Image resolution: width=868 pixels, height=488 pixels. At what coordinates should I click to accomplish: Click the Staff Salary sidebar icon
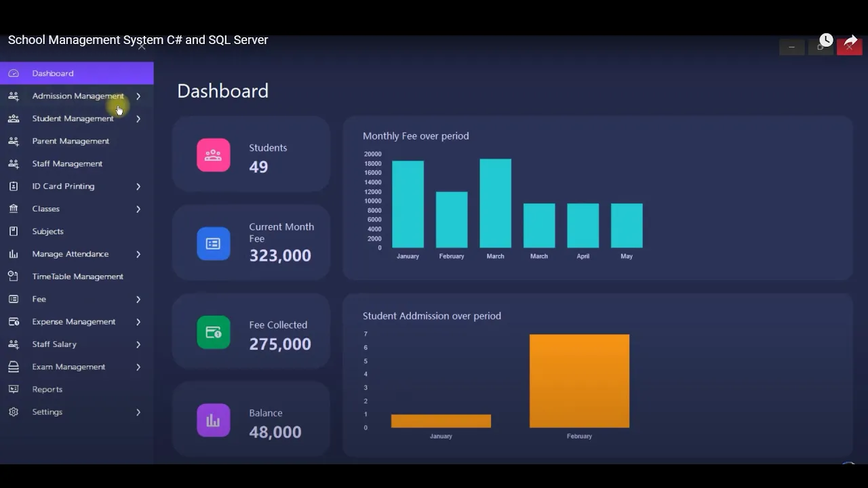(x=14, y=344)
